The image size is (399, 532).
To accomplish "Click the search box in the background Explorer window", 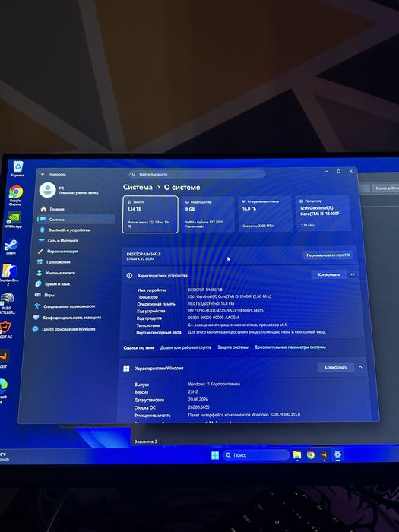I will pos(386,188).
